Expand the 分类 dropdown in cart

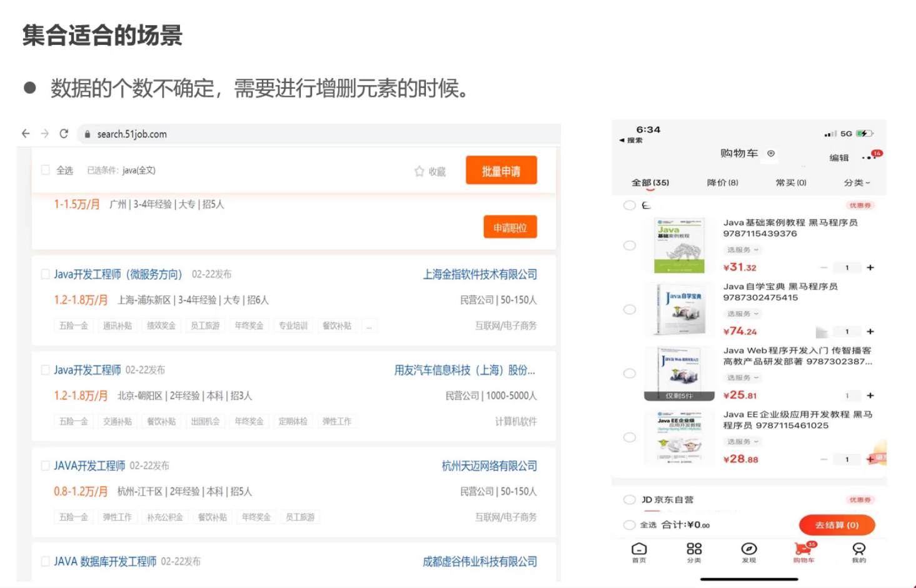point(857,182)
